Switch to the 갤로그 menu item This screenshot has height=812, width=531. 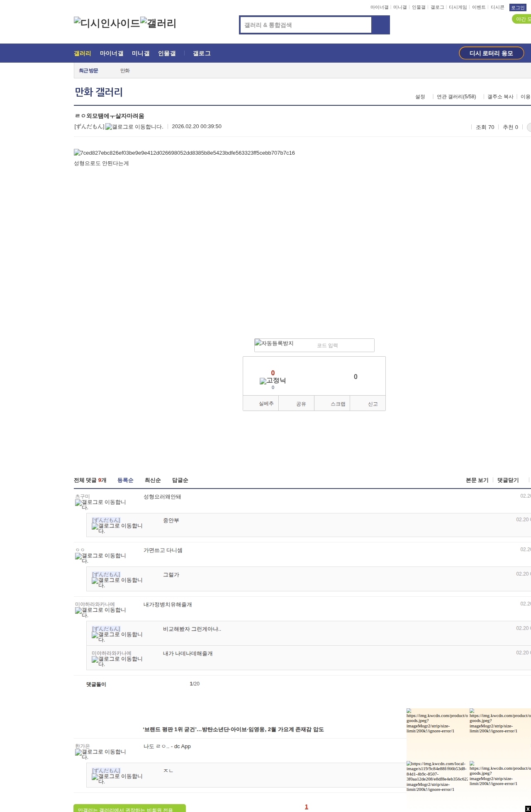click(202, 53)
